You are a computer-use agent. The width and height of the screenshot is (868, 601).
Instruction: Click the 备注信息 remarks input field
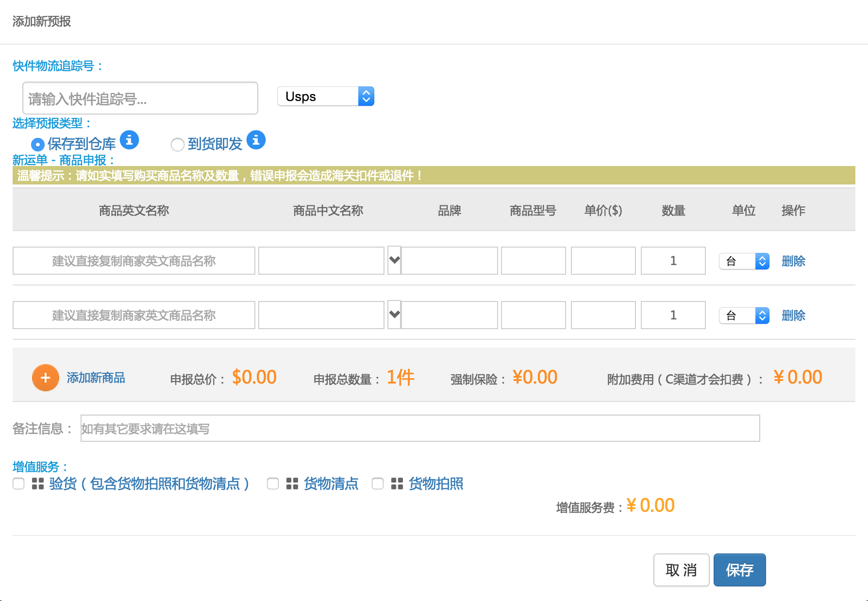(420, 428)
